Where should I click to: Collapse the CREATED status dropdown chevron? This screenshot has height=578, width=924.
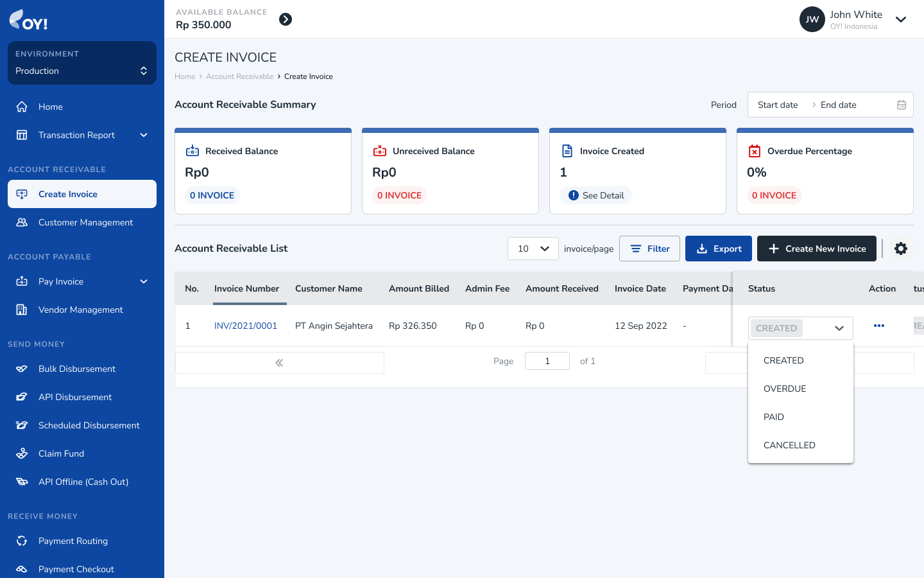click(x=839, y=328)
